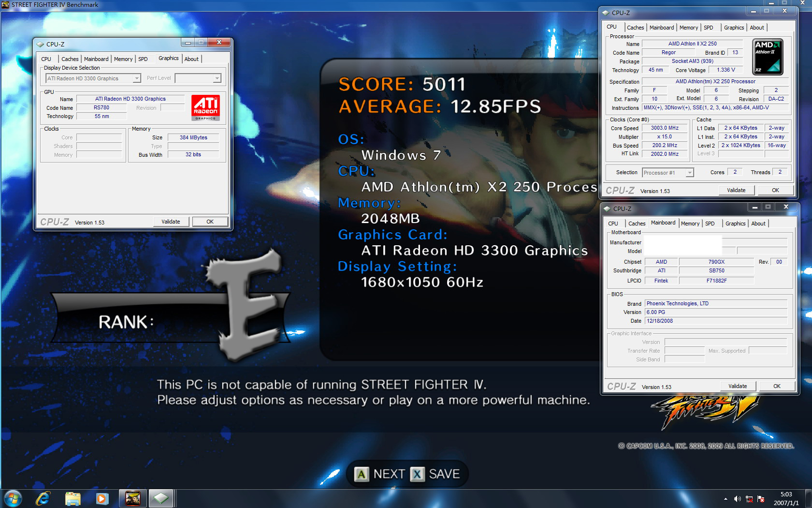
Task: Click the Socket AM3 (939) package value
Action: 693,61
